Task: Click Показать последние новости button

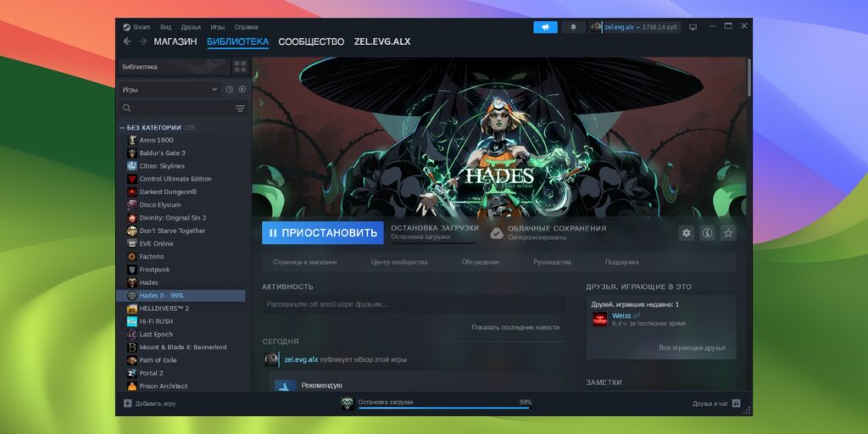Action: pos(515,327)
